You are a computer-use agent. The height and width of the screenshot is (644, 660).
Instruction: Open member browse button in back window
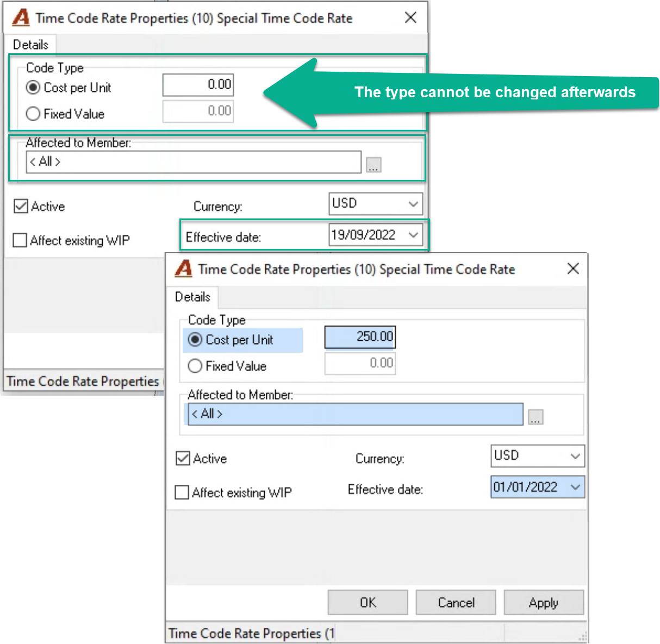coord(373,164)
